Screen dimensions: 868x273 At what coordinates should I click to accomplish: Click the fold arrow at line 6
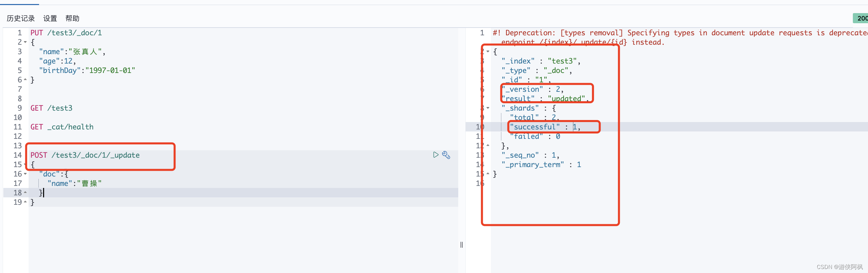point(25,80)
